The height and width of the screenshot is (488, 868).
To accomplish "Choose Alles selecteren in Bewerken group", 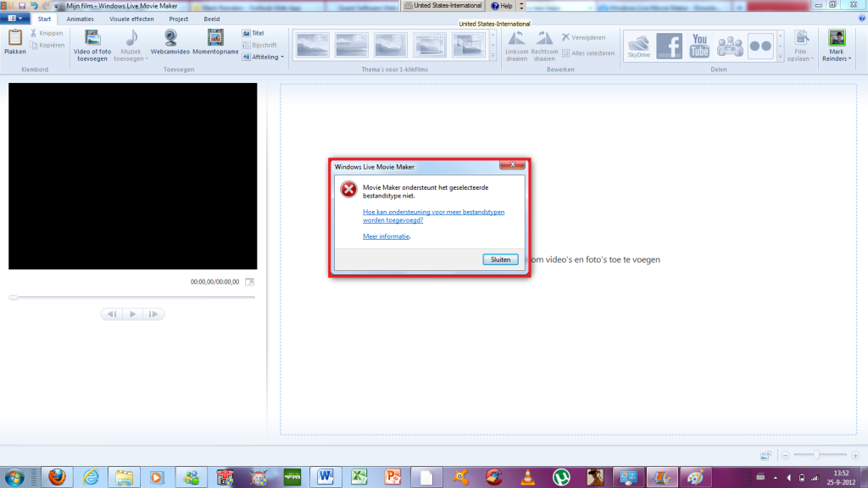I will 588,53.
